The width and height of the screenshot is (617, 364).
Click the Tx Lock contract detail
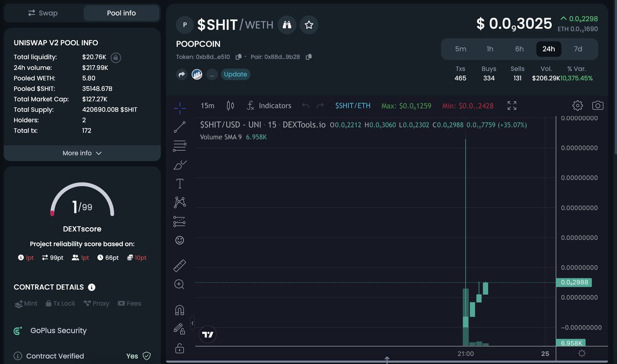tap(60, 303)
